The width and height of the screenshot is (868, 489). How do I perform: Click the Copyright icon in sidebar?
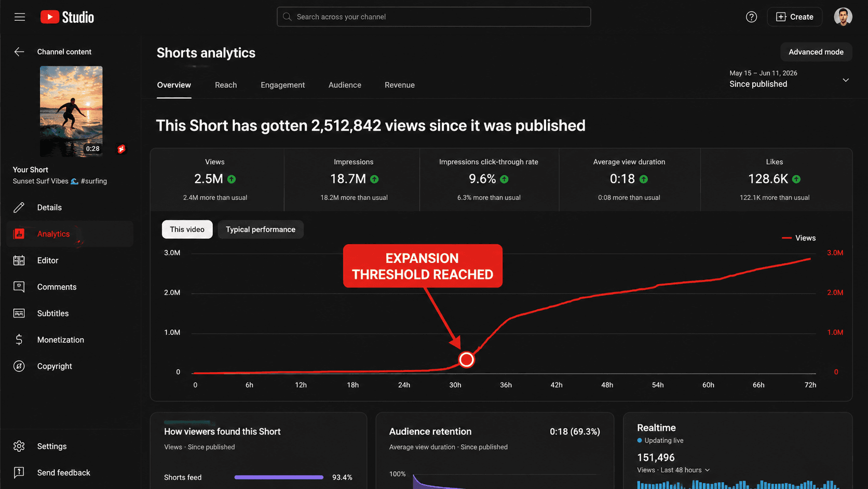tap(19, 366)
